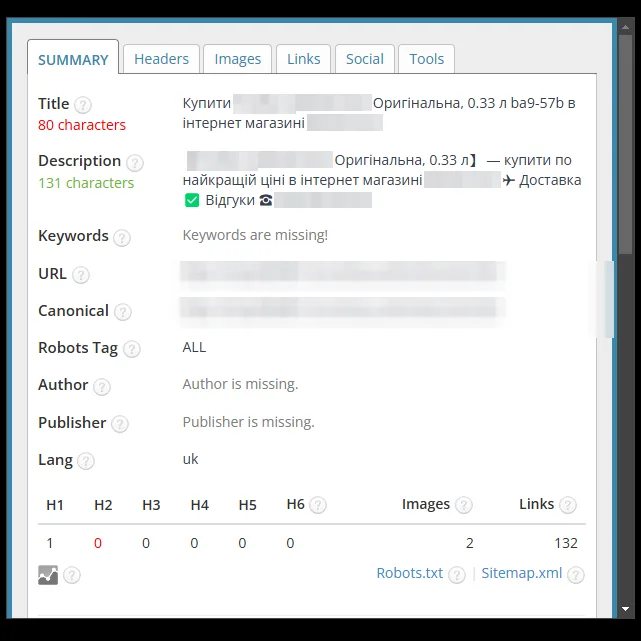Click the scrollbar down arrow
This screenshot has height=641, width=641.
click(x=625, y=609)
